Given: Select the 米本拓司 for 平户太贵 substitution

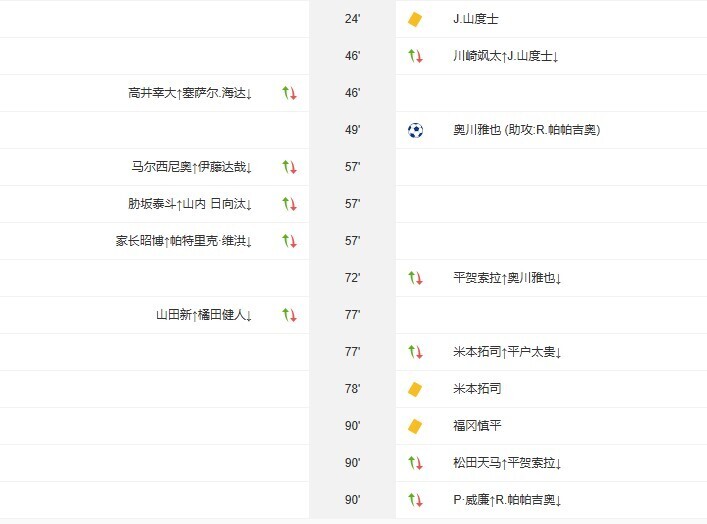Looking at the screenshot, I should (x=506, y=352).
